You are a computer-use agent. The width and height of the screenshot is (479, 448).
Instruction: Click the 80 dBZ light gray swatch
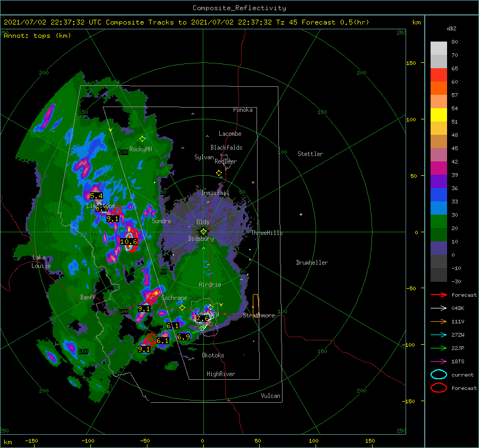(439, 48)
